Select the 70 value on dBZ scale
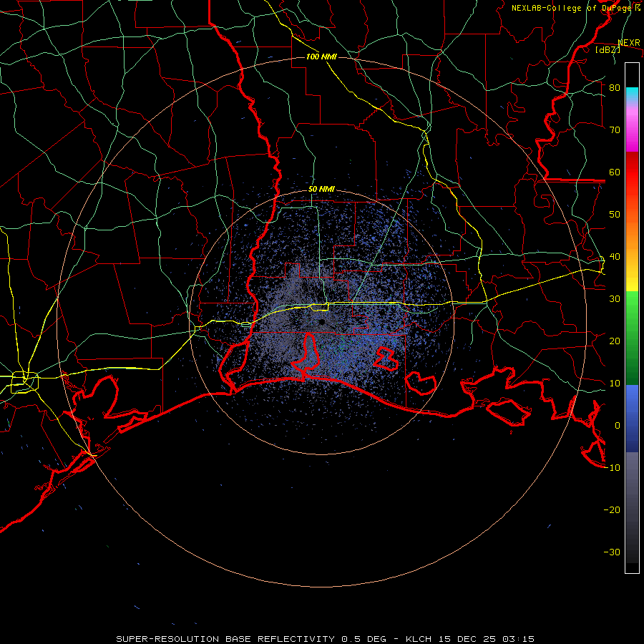 pyautogui.click(x=615, y=130)
